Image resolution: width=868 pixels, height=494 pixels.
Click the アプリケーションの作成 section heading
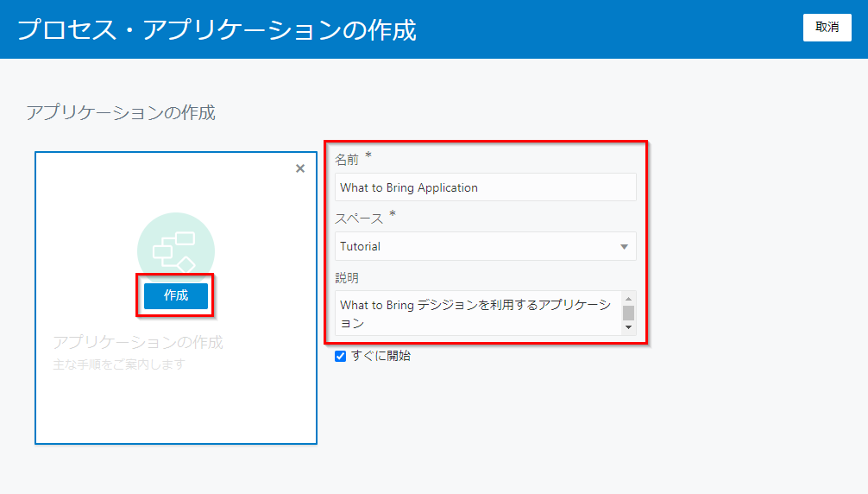click(121, 112)
